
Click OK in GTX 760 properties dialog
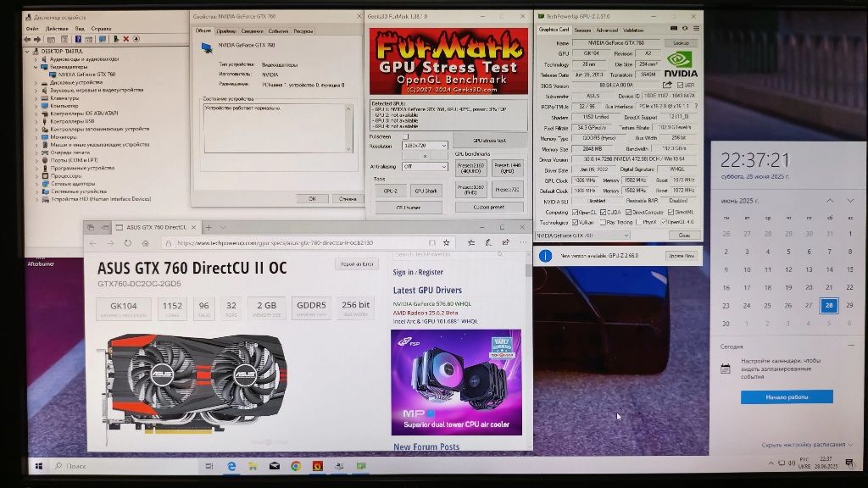coord(312,198)
